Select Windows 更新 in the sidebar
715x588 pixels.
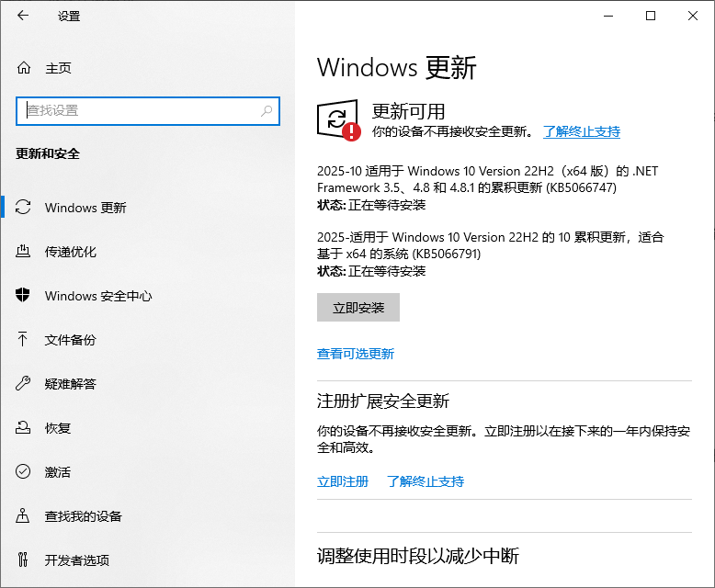(85, 208)
